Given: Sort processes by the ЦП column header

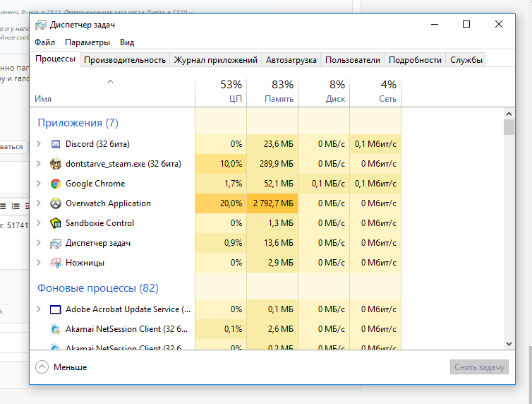Looking at the screenshot, I should tap(222, 92).
